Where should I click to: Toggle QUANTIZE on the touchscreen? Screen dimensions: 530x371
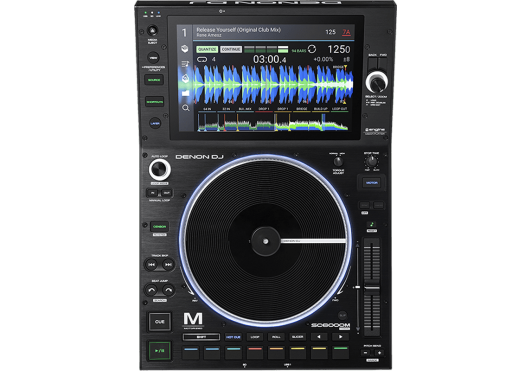click(207, 49)
